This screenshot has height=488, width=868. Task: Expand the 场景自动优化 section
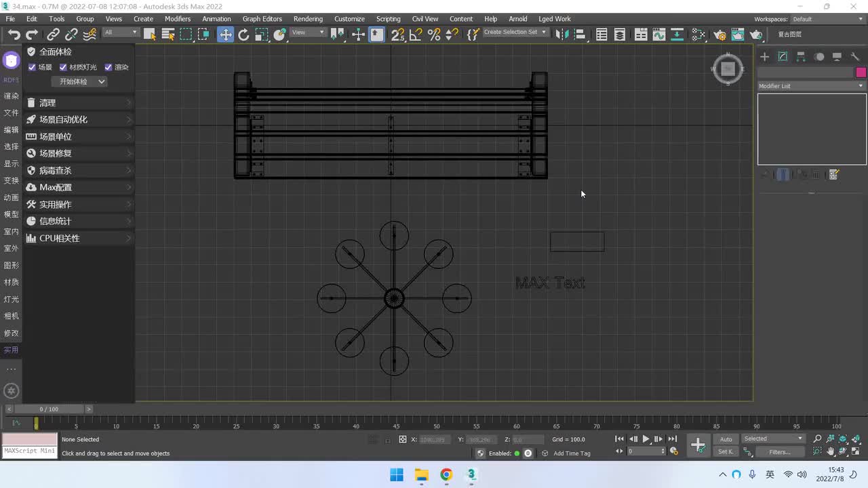pyautogui.click(x=79, y=119)
